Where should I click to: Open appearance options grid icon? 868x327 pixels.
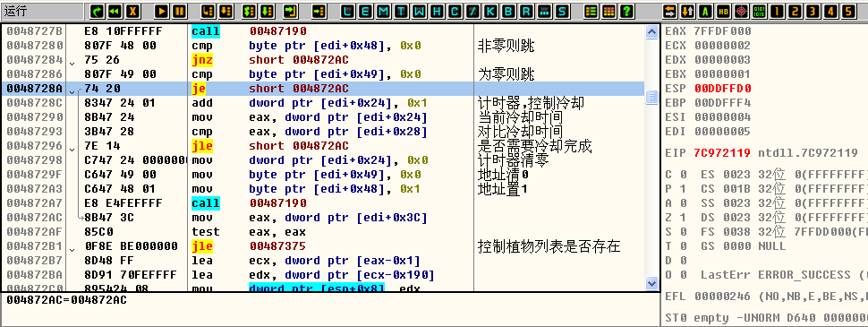click(608, 11)
